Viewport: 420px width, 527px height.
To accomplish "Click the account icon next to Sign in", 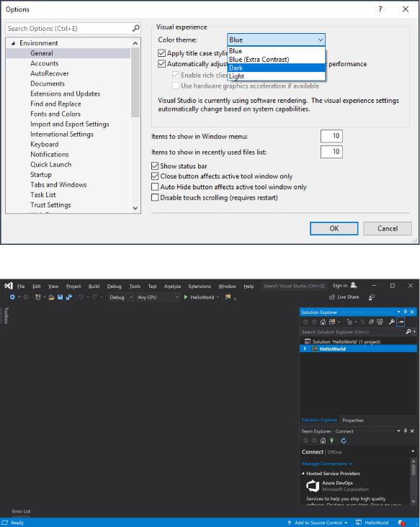I will pos(354,285).
